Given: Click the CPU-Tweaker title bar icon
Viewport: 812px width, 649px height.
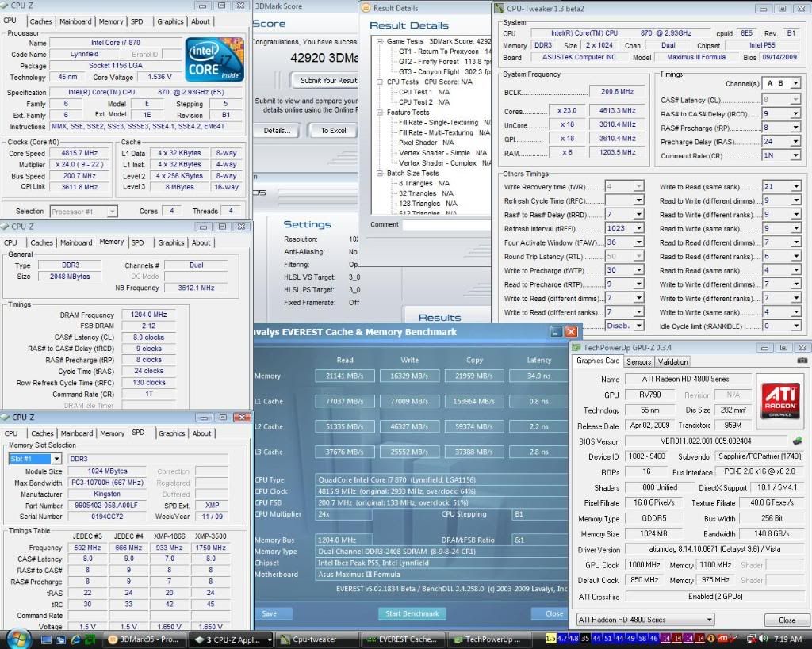Looking at the screenshot, I should click(500, 8).
